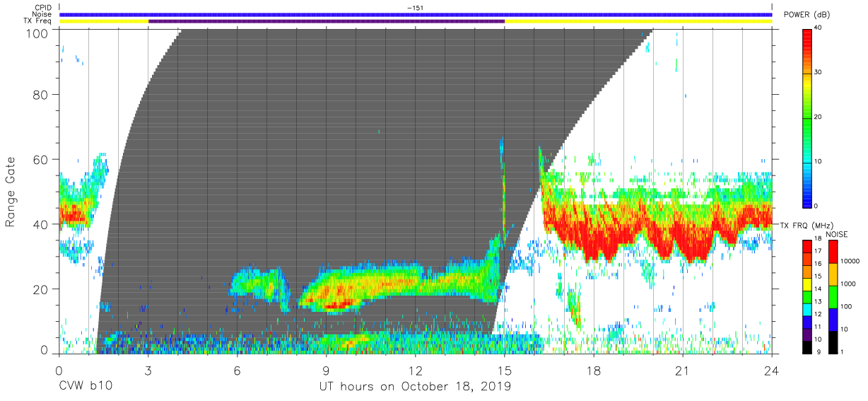Viewport: 868px width, 401px height.
Task: Click the red top swatch in NOISE legend
Action: (833, 252)
